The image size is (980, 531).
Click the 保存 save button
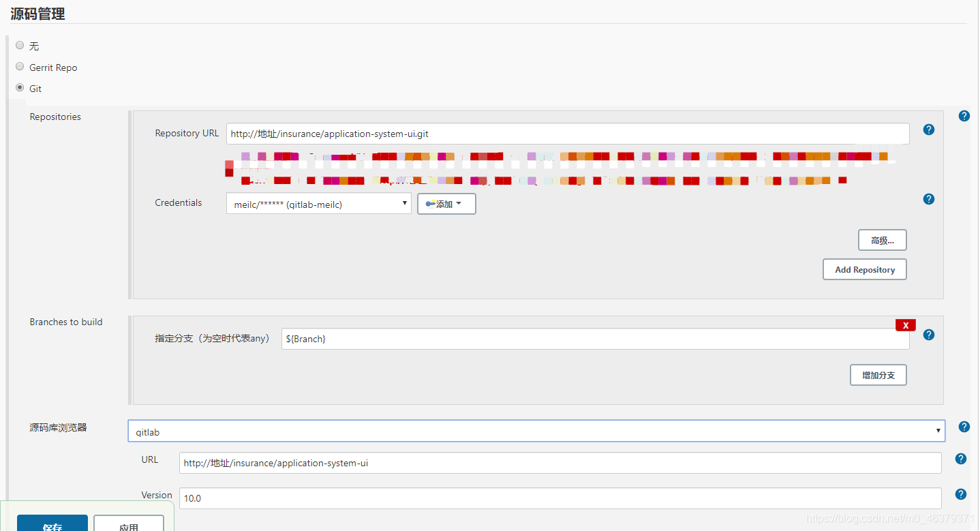pos(52,523)
